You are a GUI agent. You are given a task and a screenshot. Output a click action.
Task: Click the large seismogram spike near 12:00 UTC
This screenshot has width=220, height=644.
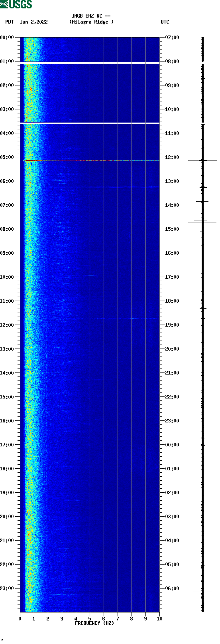[202, 160]
